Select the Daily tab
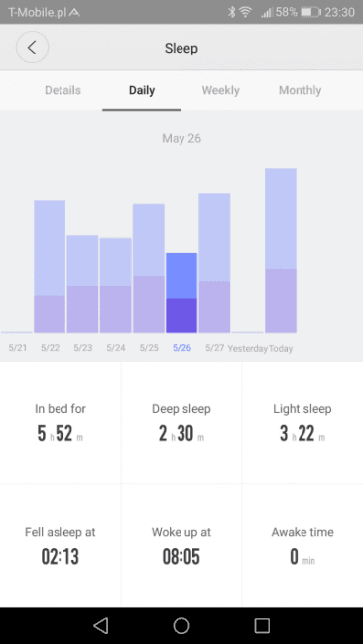Viewport: 363px width, 644px height. [142, 90]
